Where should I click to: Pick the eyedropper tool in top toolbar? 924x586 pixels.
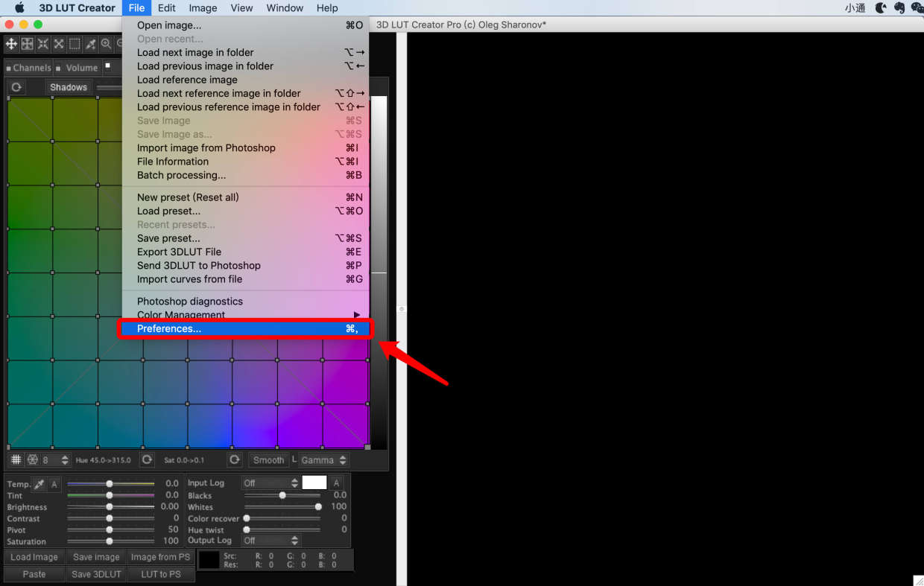(91, 44)
